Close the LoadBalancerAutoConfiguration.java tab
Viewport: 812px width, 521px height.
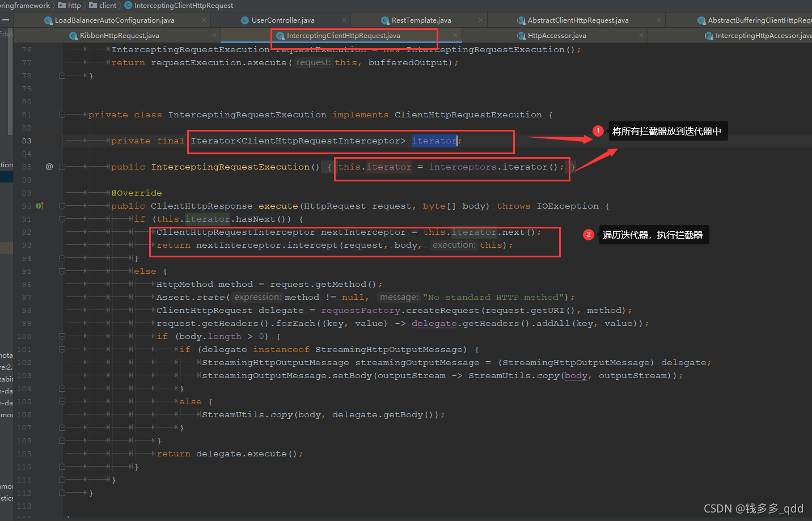click(204, 20)
